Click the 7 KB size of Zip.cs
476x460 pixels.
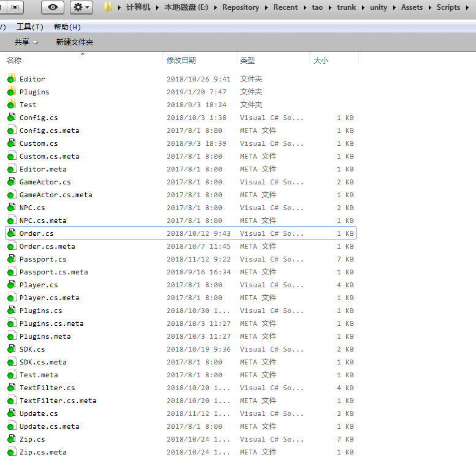coord(345,439)
